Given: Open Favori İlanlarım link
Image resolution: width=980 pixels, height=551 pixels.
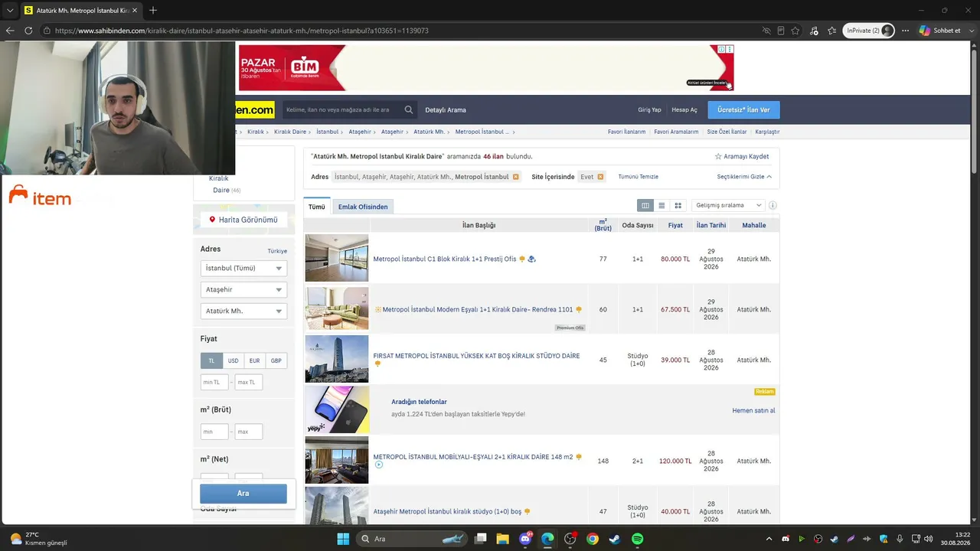Looking at the screenshot, I should [627, 132].
